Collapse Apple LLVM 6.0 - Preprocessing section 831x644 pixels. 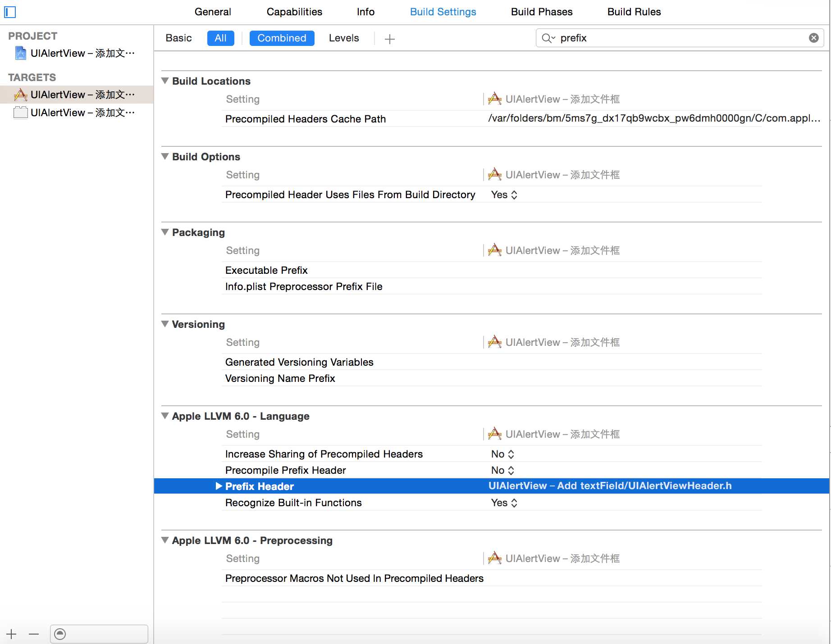coord(165,540)
